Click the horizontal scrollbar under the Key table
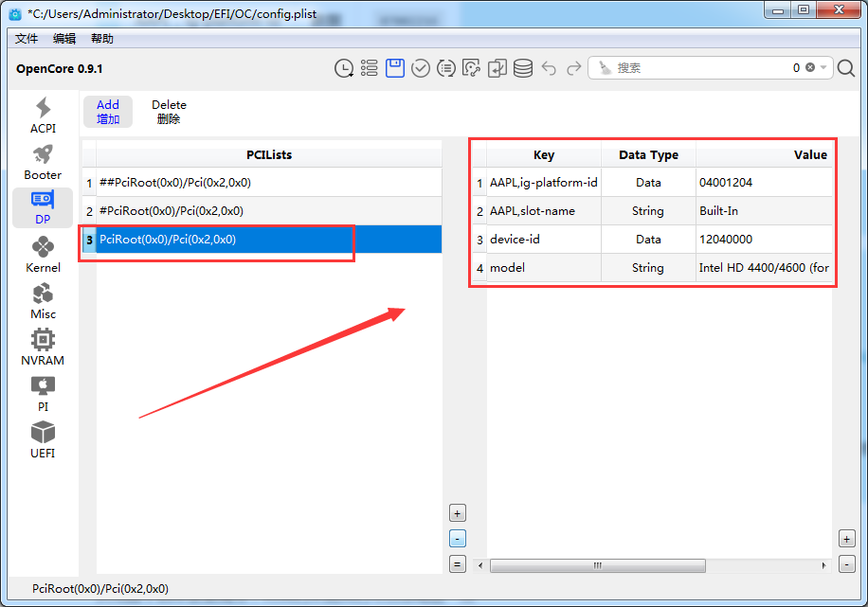The height and width of the screenshot is (607, 868). point(597,565)
